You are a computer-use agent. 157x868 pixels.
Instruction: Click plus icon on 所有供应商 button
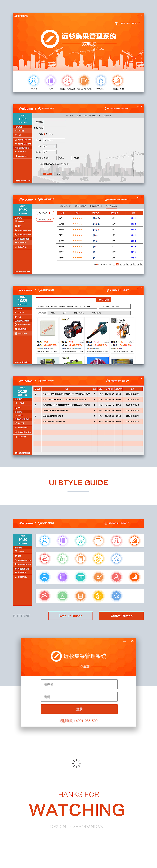pos(49,213)
